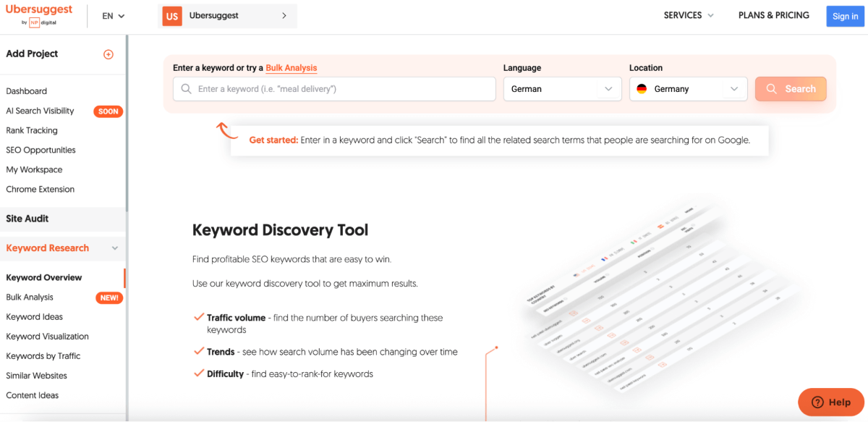This screenshot has width=868, height=422.
Task: Open Keyword Ideas
Action: click(x=34, y=317)
